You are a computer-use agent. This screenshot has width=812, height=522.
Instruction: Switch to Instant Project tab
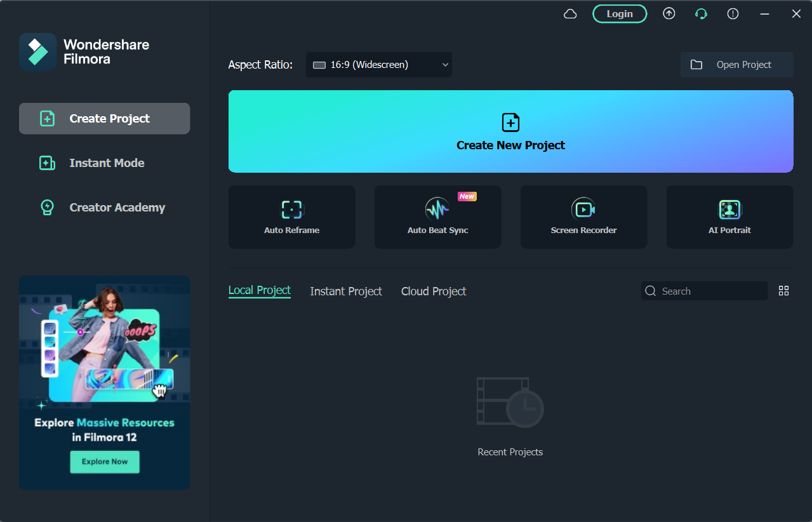coord(346,291)
